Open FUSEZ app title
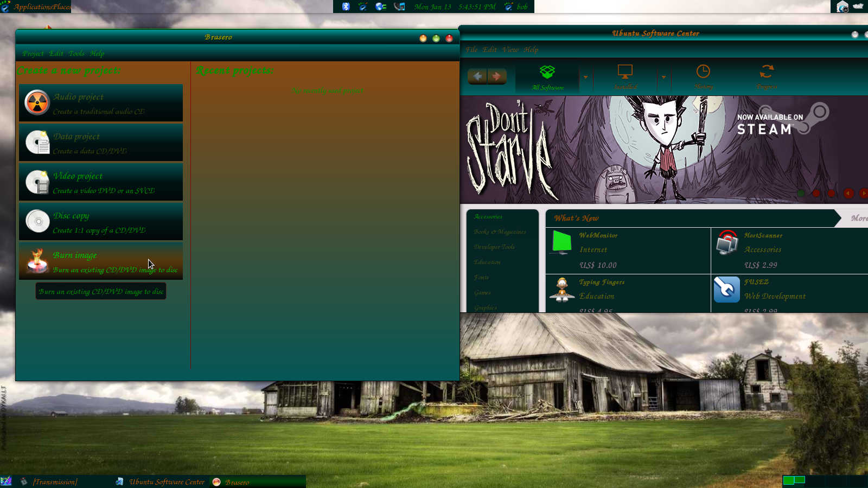This screenshot has width=868, height=488. tap(756, 282)
